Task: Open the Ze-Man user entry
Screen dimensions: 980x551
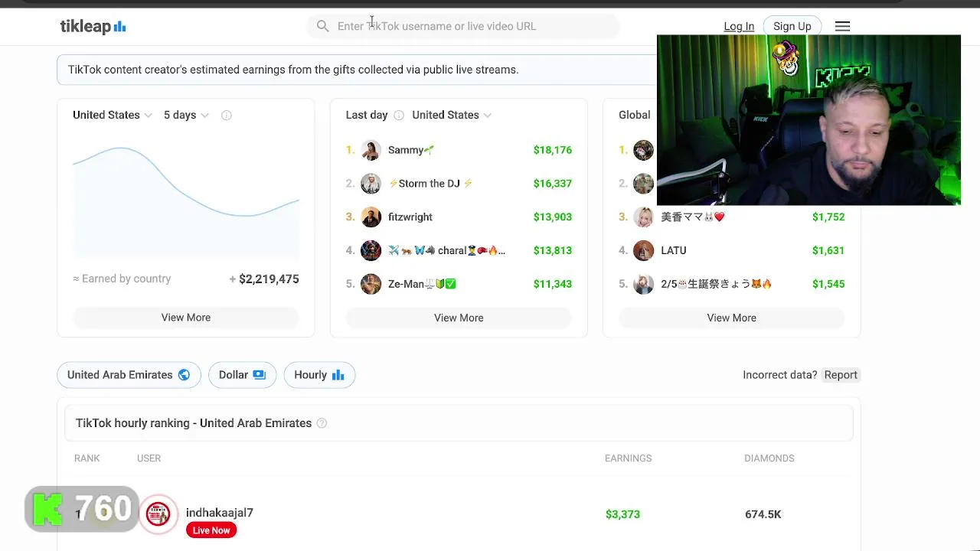Action: [422, 284]
